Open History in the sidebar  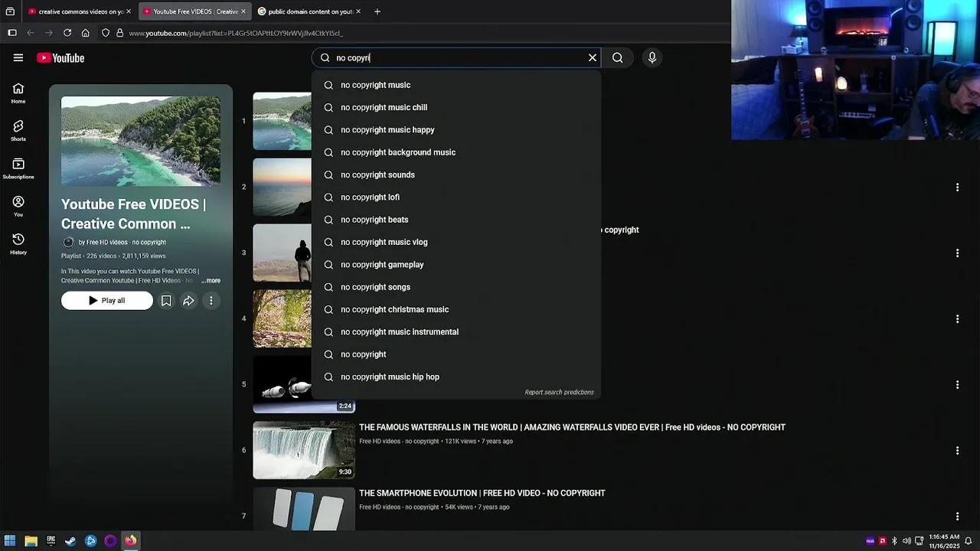(18, 243)
